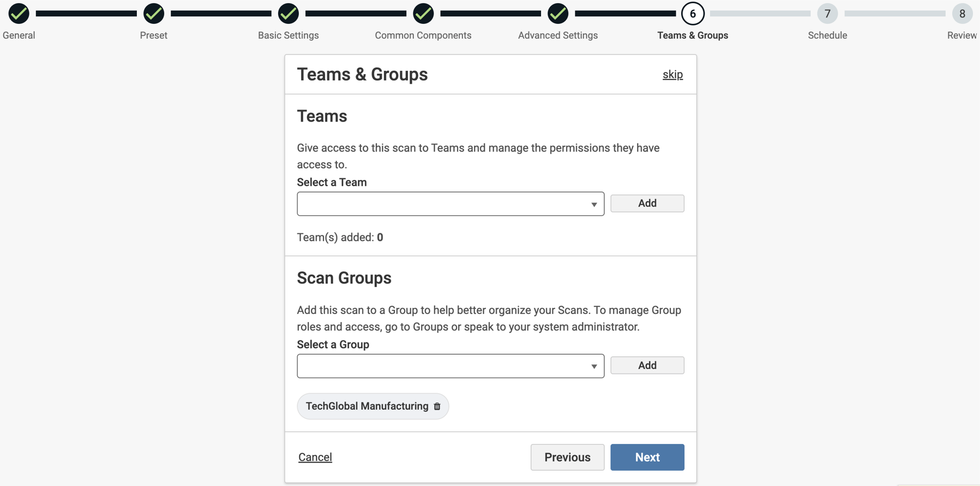The image size is (980, 486).
Task: Open Advanced Settings step checkmark
Action: [558, 14]
